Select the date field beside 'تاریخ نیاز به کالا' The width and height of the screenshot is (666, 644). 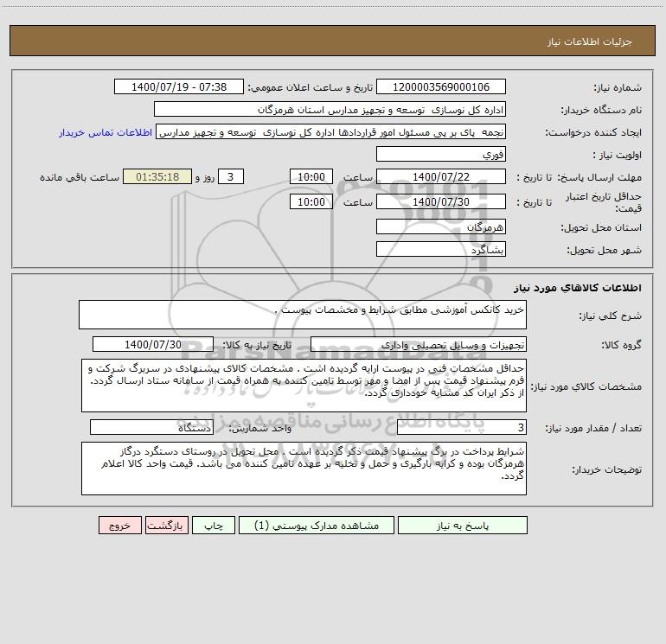coord(153,345)
